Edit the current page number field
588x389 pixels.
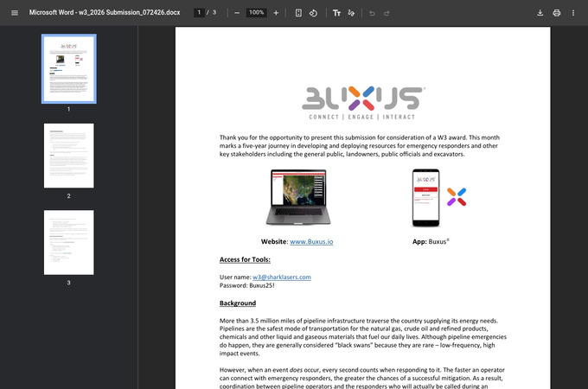[x=199, y=12]
